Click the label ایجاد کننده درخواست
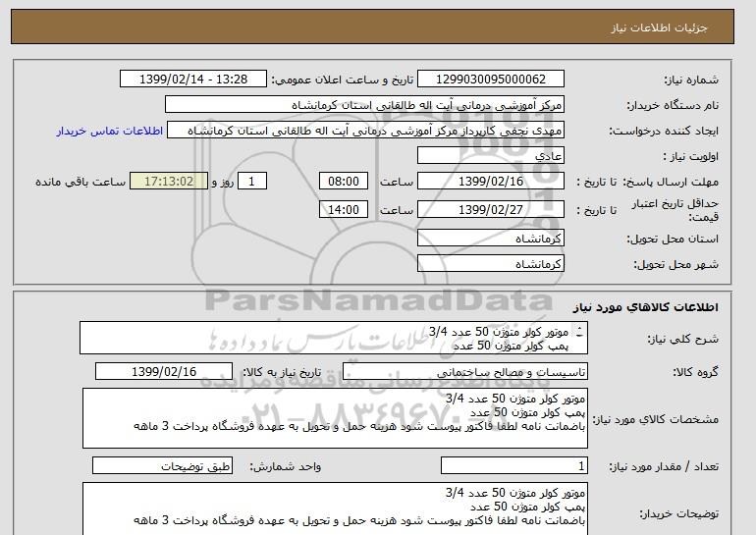 click(664, 132)
